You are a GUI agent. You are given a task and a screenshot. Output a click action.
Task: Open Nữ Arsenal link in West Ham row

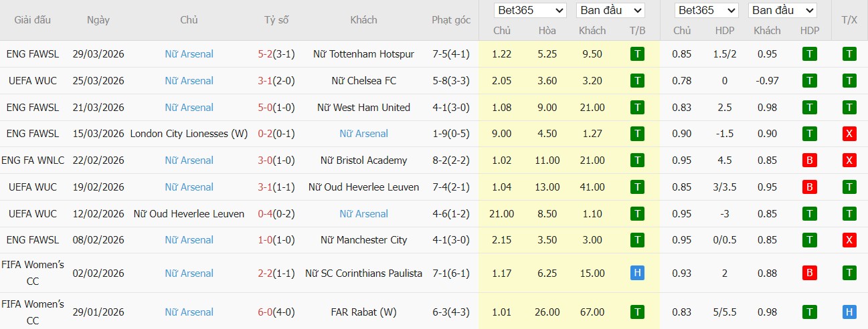pos(189,108)
